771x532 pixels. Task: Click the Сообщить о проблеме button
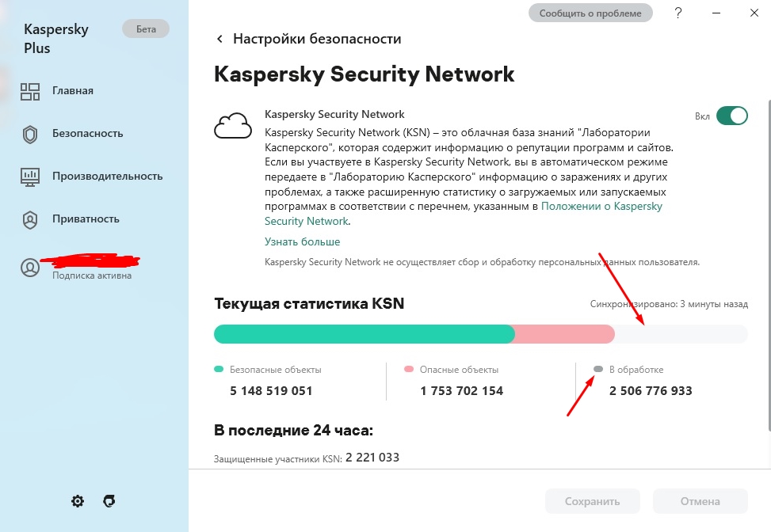590,13
